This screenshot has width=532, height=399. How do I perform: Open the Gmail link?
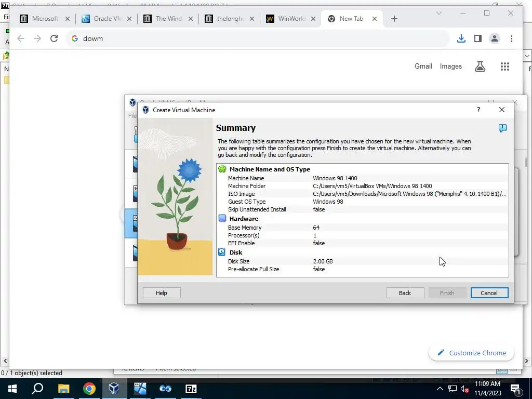click(x=423, y=66)
